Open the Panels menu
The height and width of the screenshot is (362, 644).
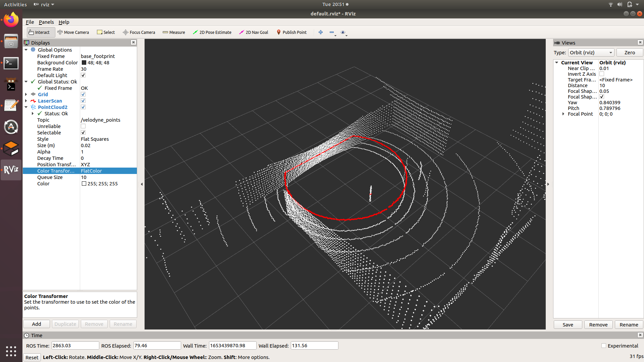coord(46,22)
